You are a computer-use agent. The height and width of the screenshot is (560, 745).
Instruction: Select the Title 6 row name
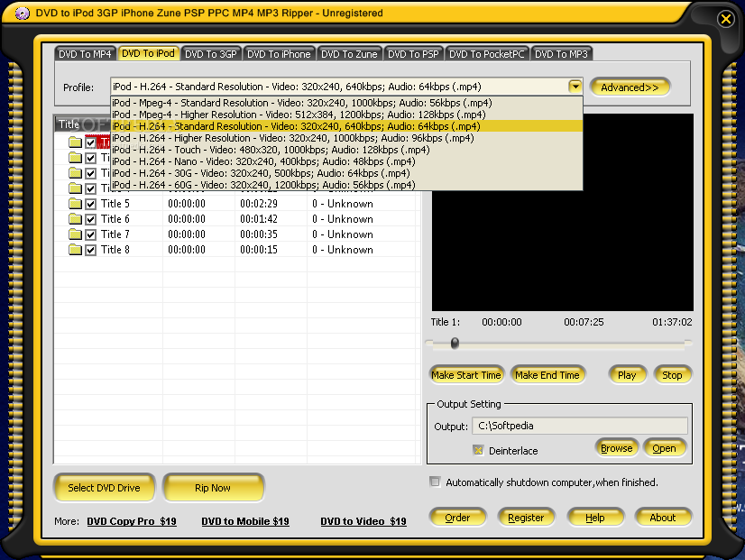point(115,219)
